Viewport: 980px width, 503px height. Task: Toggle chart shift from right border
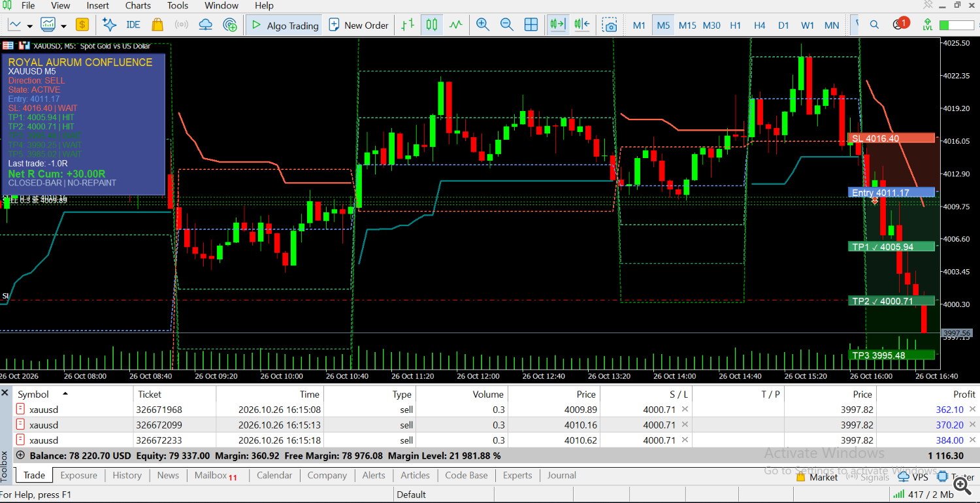(582, 25)
